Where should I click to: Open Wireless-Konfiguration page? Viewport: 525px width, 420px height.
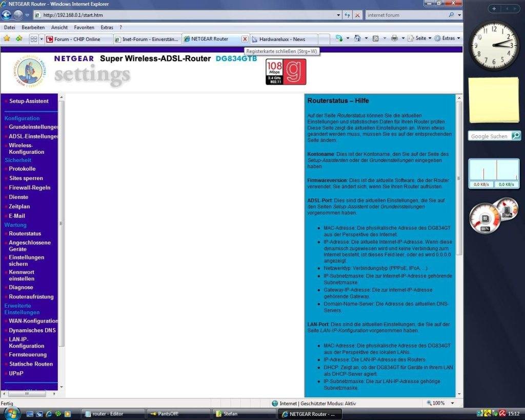click(27, 148)
